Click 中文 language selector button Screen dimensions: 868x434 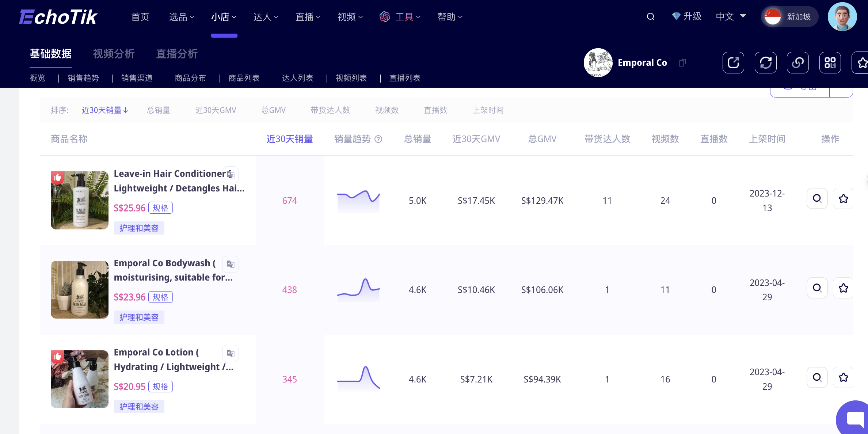click(x=730, y=16)
